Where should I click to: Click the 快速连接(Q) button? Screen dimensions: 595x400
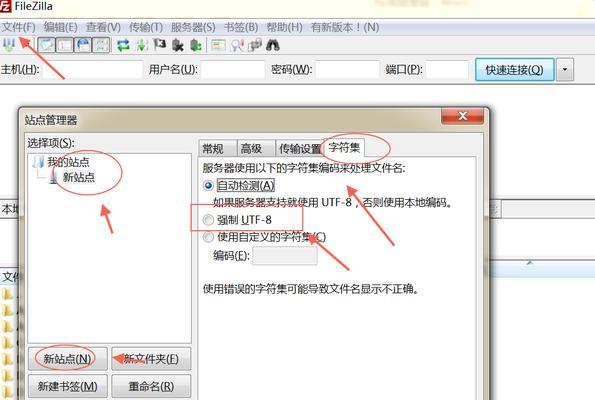pyautogui.click(x=515, y=70)
